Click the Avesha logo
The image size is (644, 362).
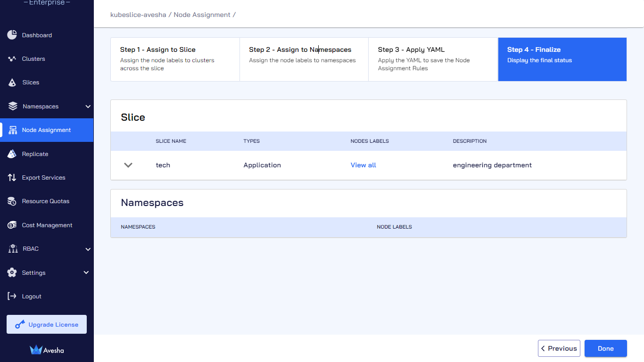47,350
